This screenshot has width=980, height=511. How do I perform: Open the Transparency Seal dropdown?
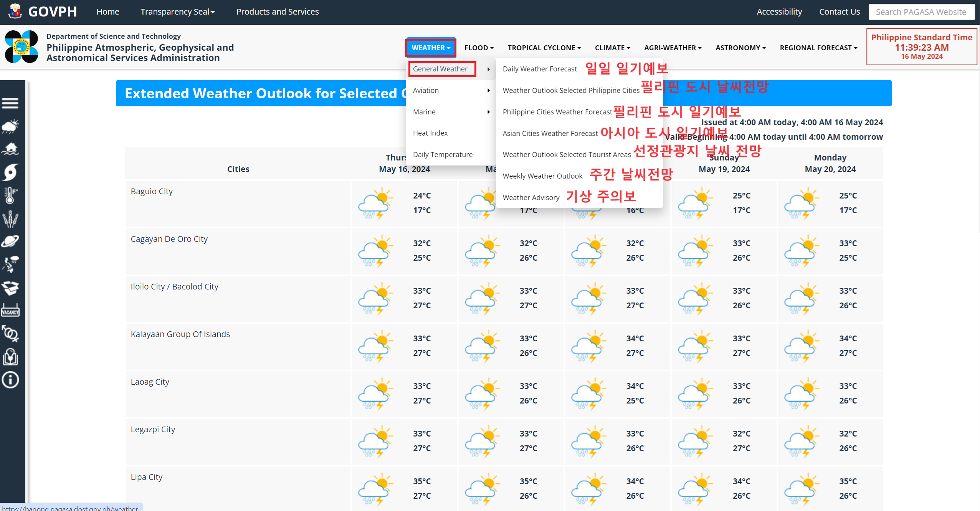point(177,12)
